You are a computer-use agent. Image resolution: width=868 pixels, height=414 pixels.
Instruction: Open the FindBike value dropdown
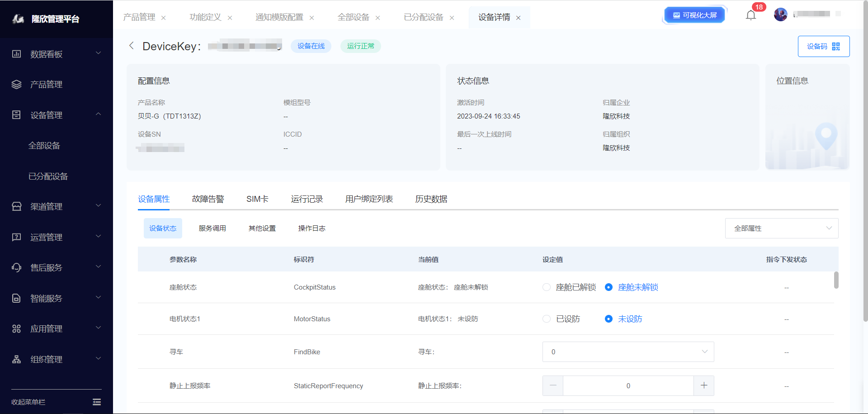[x=628, y=352]
